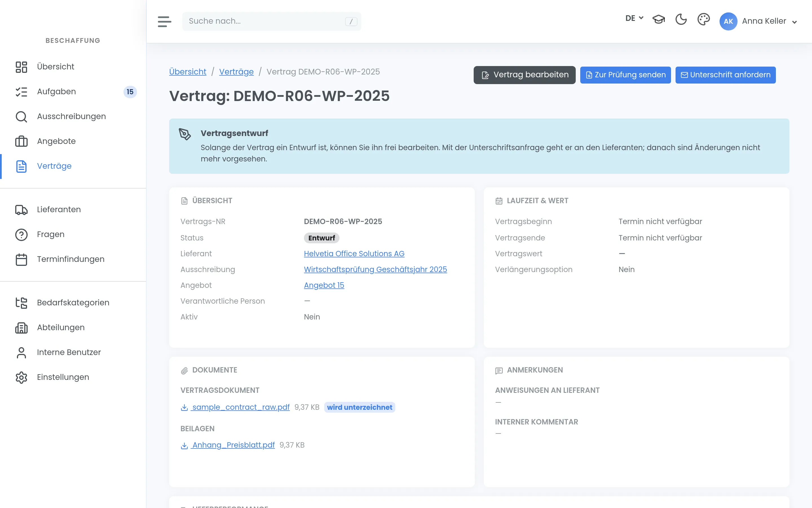Open Wirtschaftsprüfung Geschäftsjahr 2025 tender link
The height and width of the screenshot is (508, 812).
[375, 269]
